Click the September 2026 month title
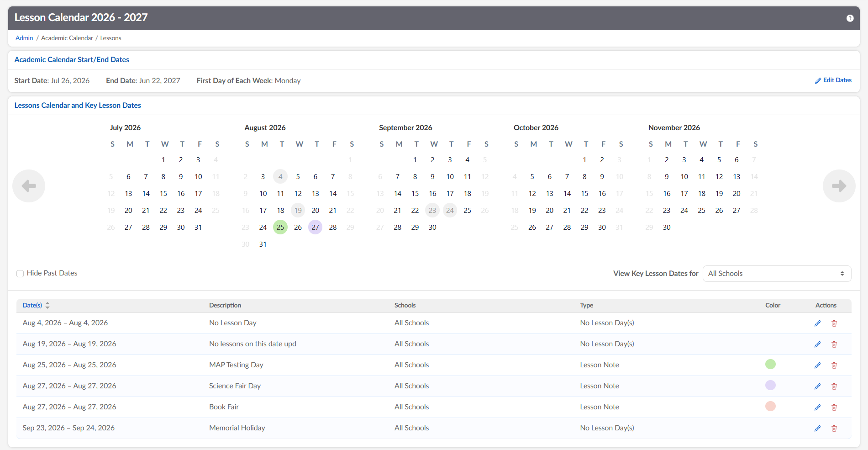868x450 pixels. tap(405, 127)
